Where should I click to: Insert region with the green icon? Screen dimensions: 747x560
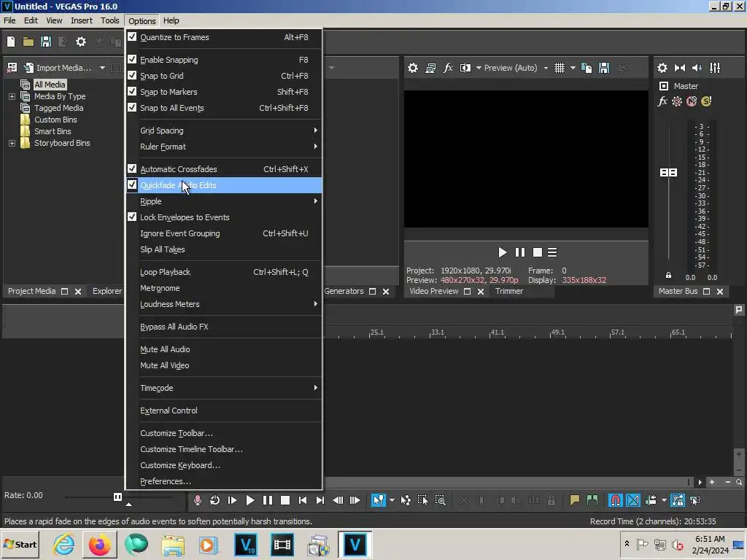592,500
